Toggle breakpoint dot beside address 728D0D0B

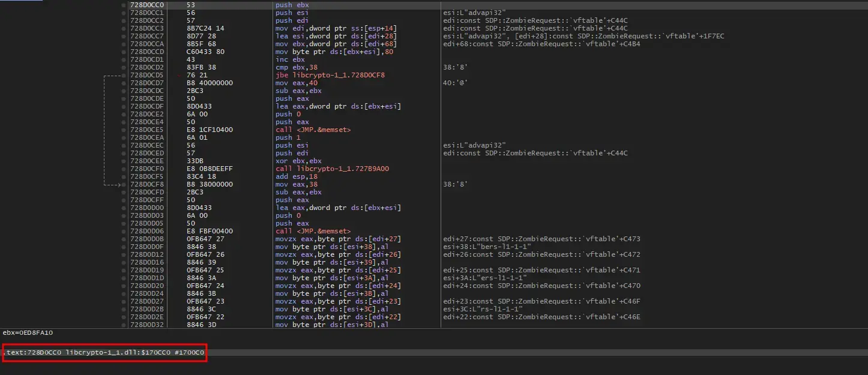point(124,239)
